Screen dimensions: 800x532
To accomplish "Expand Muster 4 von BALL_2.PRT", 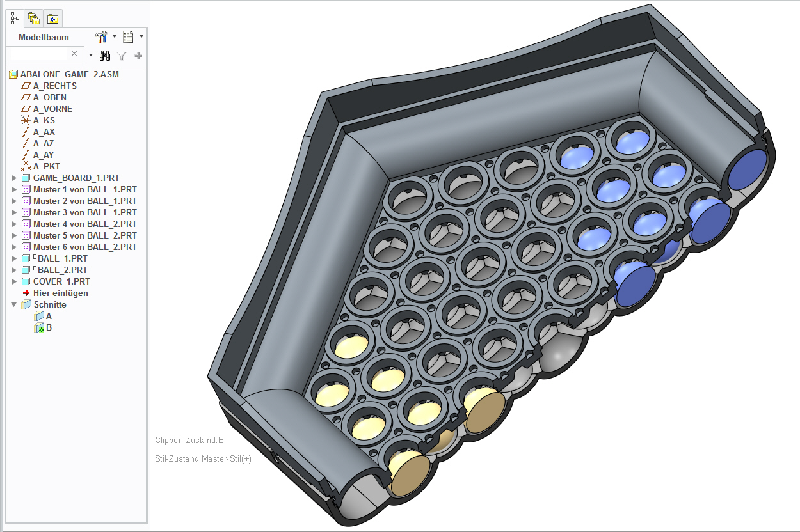I will click(14, 224).
